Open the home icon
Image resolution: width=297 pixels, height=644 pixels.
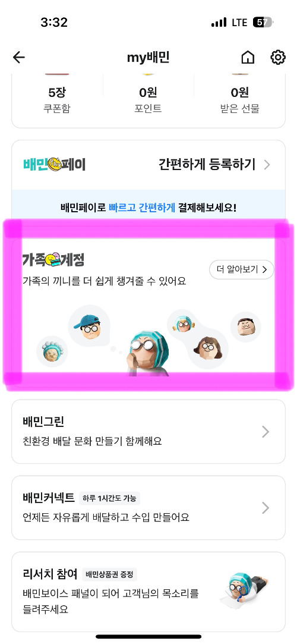248,58
